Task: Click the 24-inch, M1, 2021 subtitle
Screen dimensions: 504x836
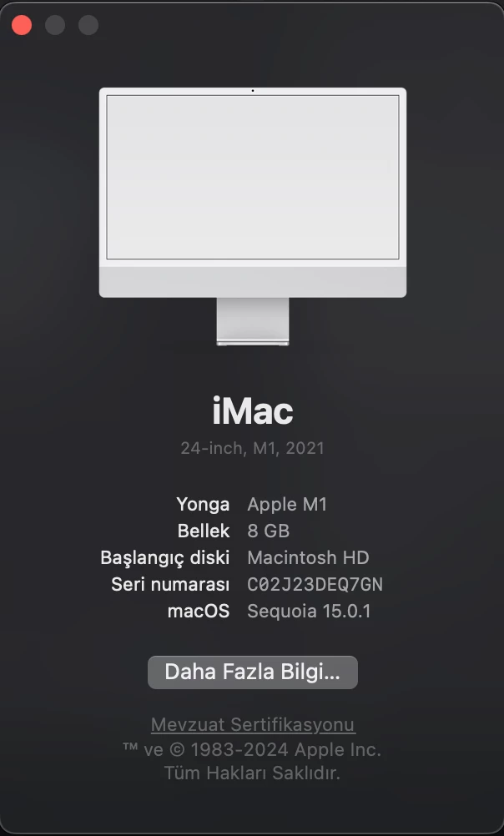Action: point(252,448)
